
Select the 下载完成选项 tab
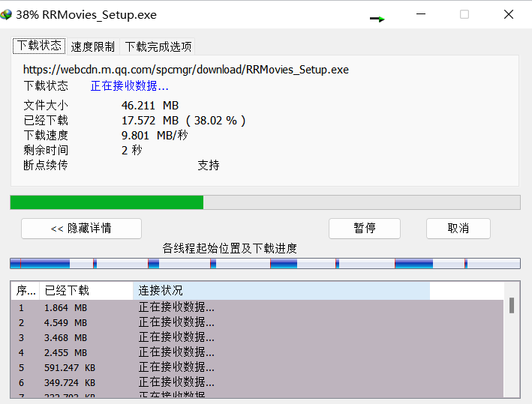coord(158,46)
